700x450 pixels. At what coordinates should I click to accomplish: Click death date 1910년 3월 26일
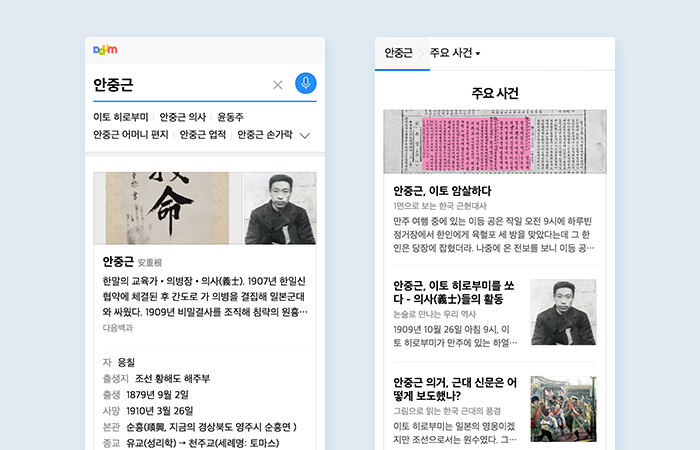point(159,411)
